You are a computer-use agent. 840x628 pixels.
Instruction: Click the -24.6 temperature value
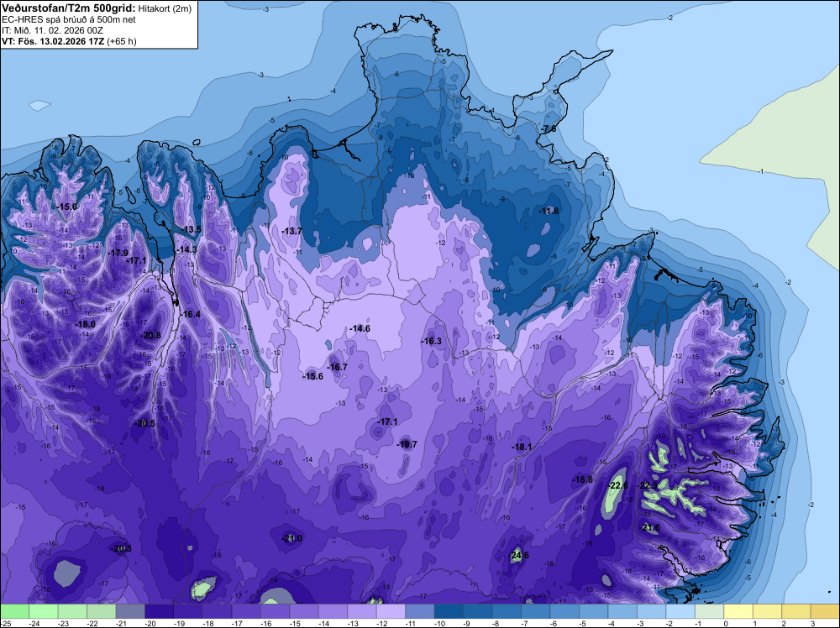coord(519,555)
